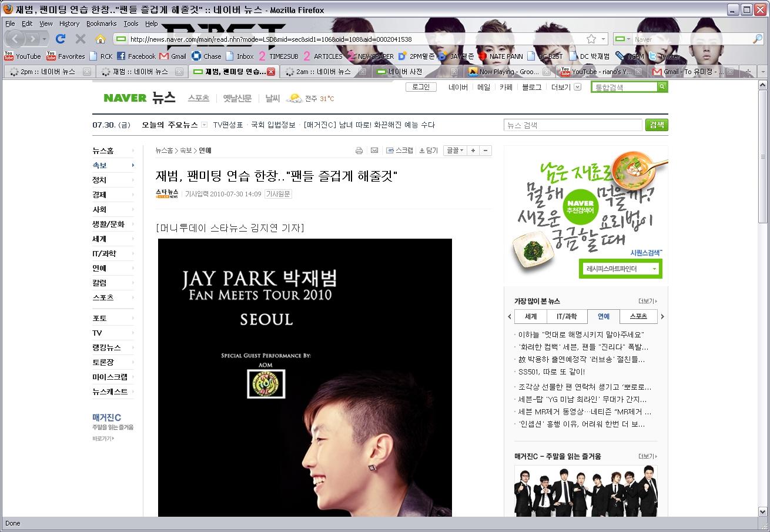770x532 pixels.
Task: Select the IT/과학 tab in most-viewed news
Action: coord(567,316)
